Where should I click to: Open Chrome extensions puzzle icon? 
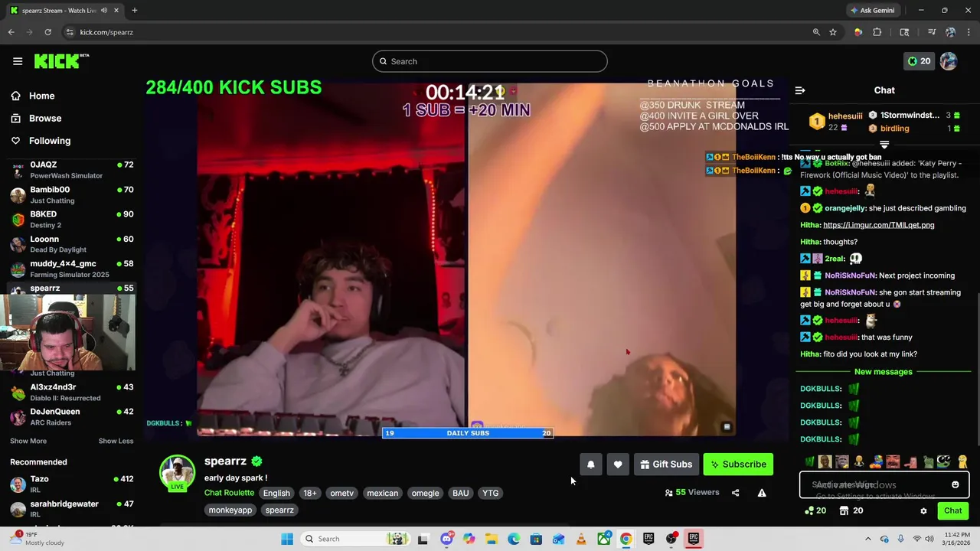[x=877, y=32]
